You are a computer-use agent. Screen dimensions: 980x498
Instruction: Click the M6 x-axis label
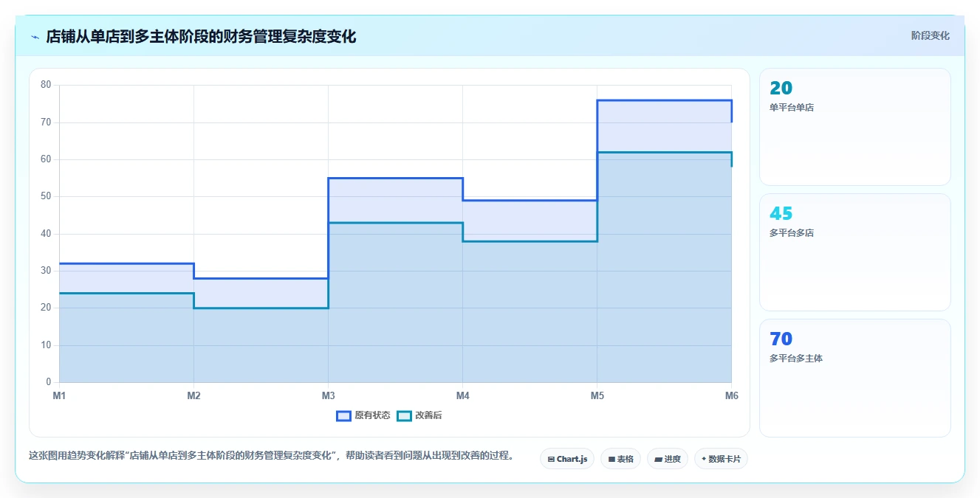[731, 396]
